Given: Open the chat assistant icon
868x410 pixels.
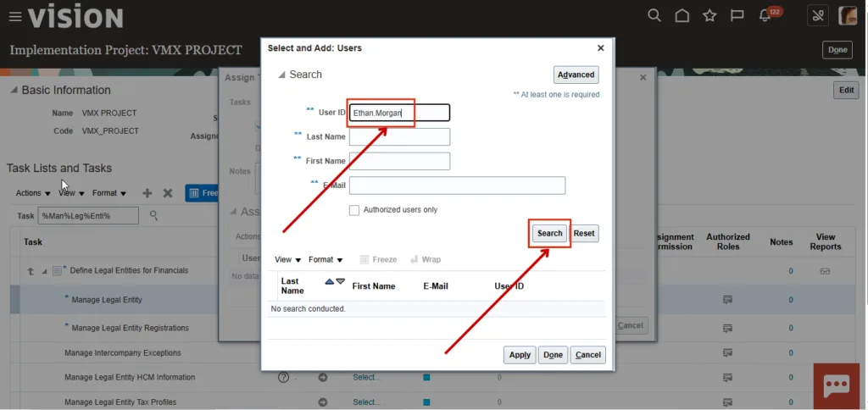Looking at the screenshot, I should click(836, 384).
